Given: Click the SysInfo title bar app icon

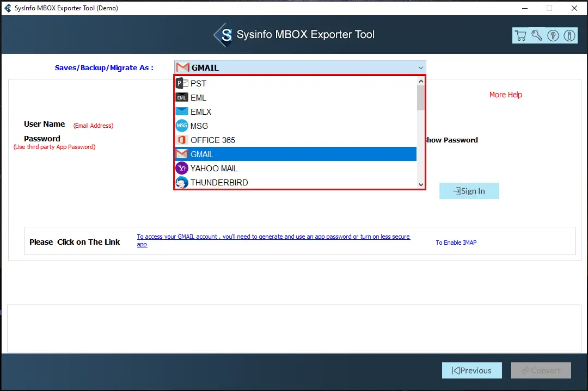Looking at the screenshot, I should tap(8, 8).
